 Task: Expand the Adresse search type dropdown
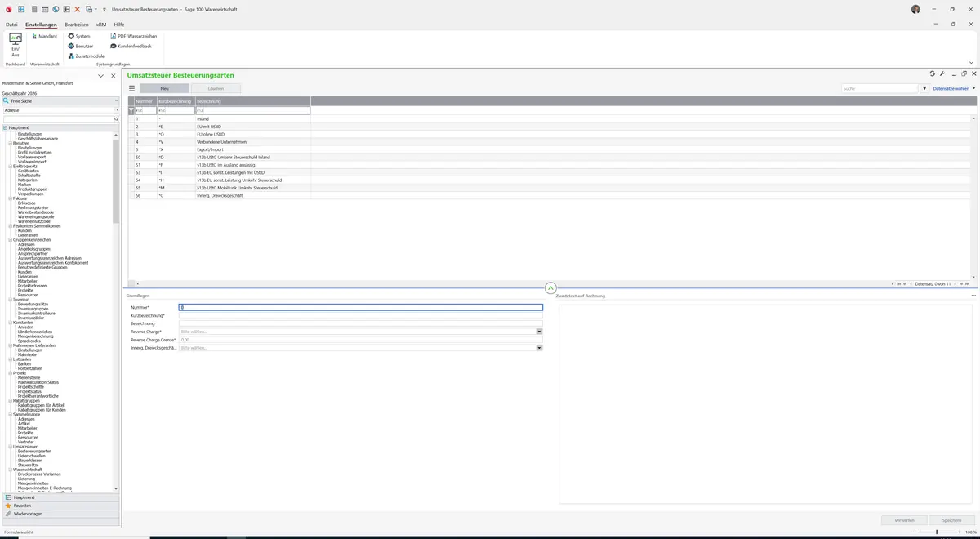pyautogui.click(x=117, y=110)
